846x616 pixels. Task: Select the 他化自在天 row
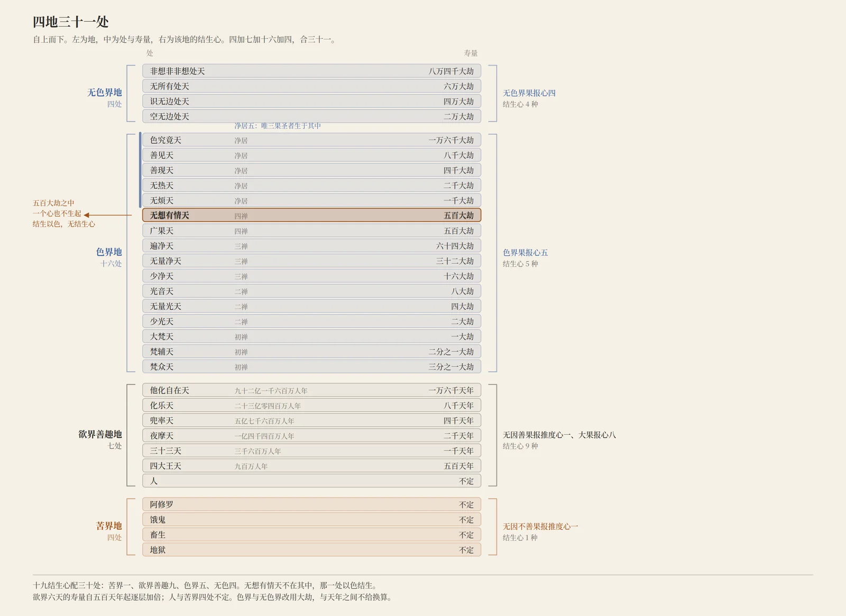coord(311,390)
